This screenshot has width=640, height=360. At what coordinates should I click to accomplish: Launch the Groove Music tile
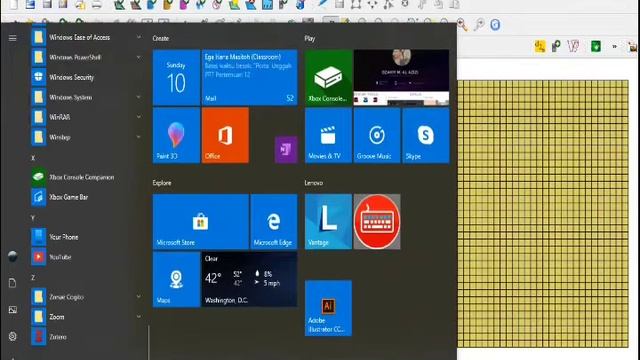(377, 136)
